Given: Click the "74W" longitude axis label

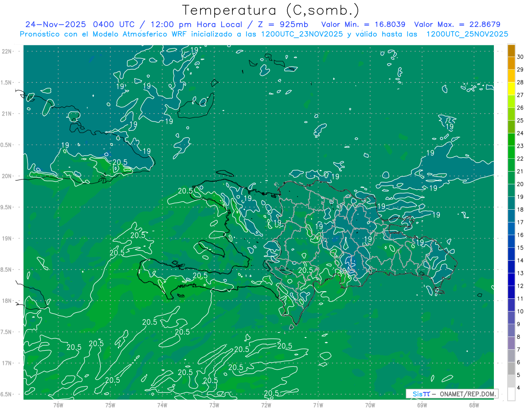Looking at the screenshot, I should click(162, 405).
